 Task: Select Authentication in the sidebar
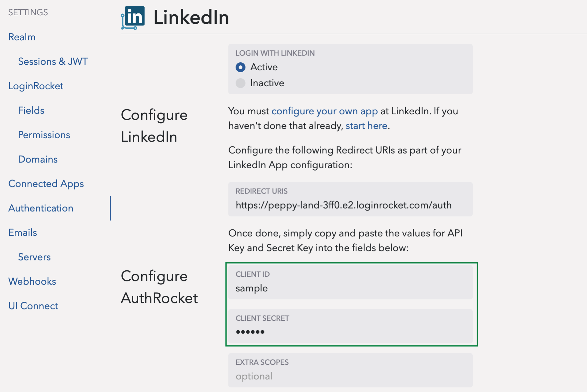(41, 208)
